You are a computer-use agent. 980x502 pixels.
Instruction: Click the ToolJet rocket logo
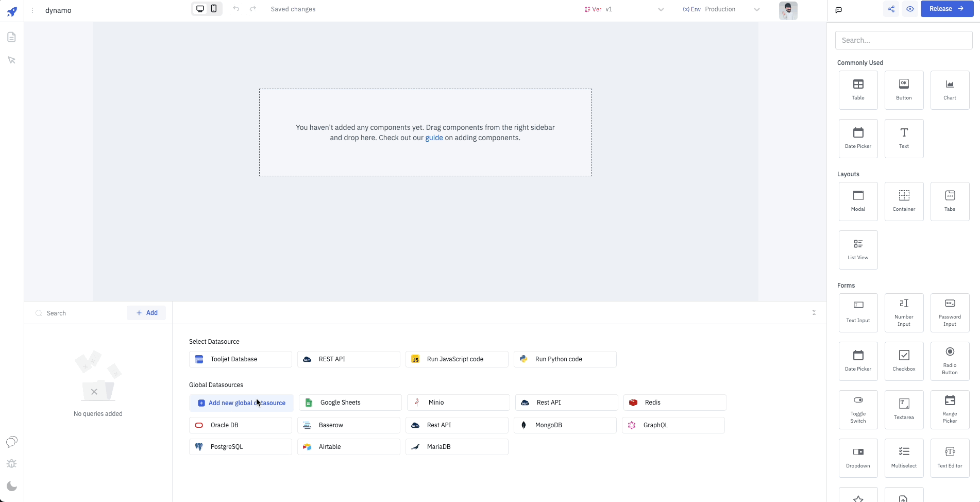tap(12, 11)
